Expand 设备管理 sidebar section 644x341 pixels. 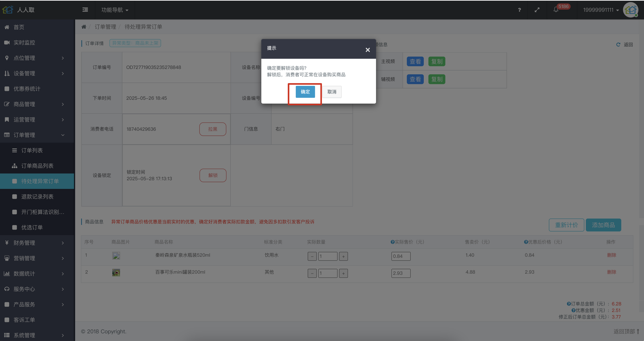[37, 73]
